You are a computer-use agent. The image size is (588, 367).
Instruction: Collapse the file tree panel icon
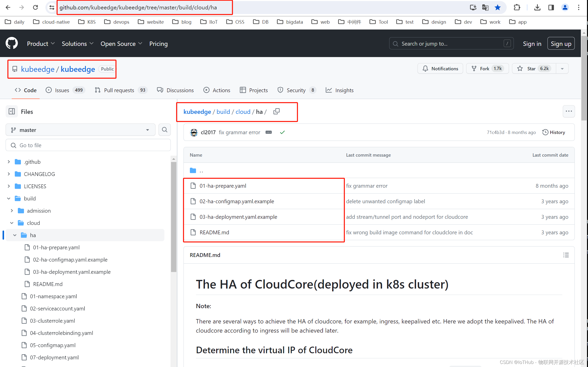[12, 111]
